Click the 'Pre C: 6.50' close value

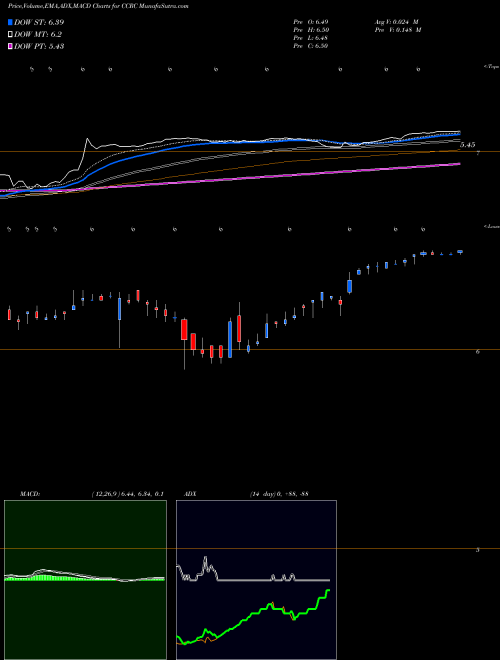(x=311, y=46)
